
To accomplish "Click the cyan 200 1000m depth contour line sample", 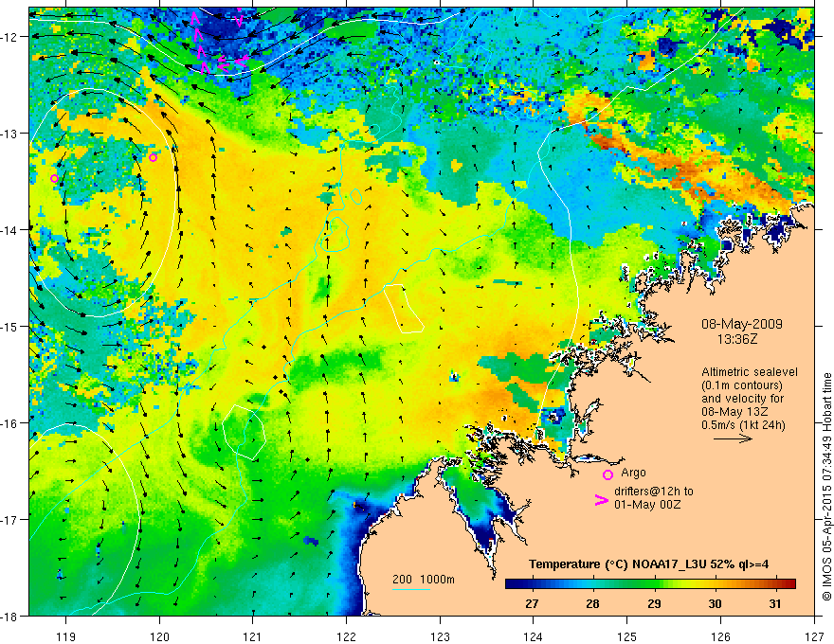I will [x=411, y=589].
